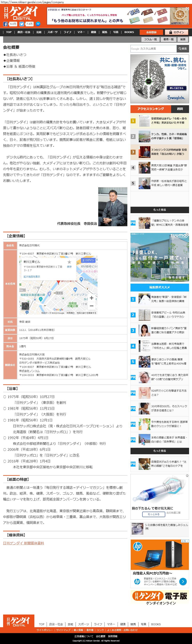Click the blue ログイン button on the map
The image size is (192, 644).
88,260
